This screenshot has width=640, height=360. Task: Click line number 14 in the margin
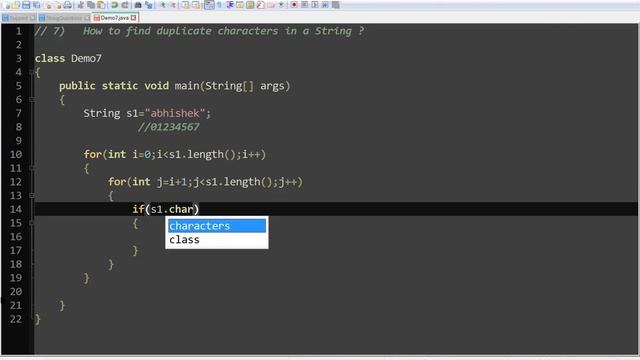[16, 209]
